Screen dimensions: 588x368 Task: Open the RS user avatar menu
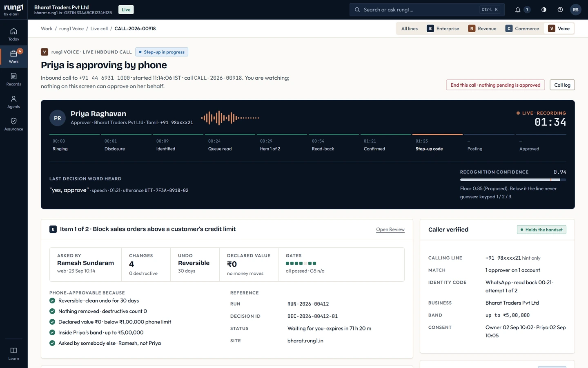click(576, 10)
